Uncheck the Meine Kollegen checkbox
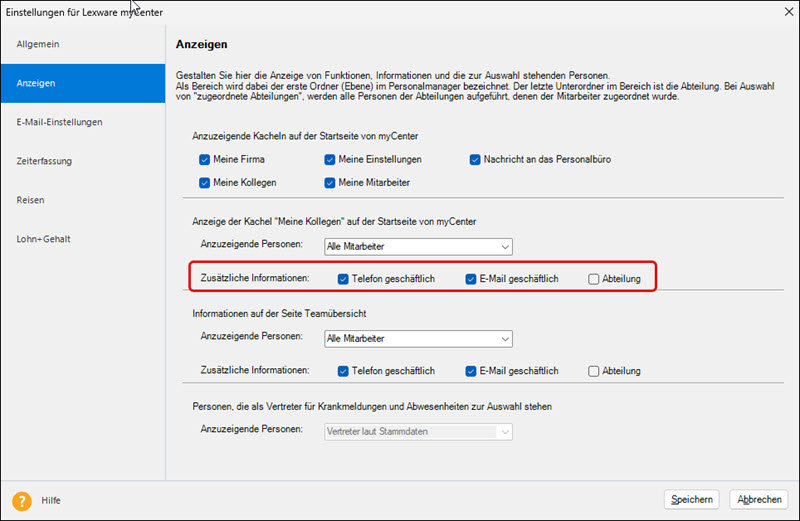This screenshot has width=800, height=521. [205, 183]
